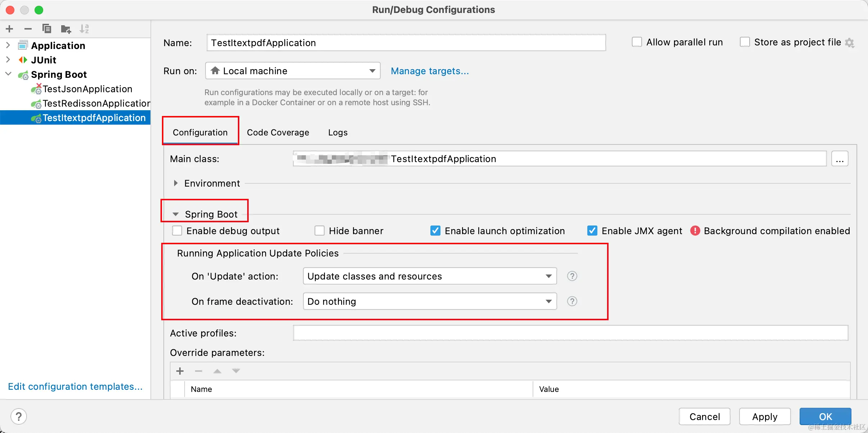Collapse the Spring Boot settings section

pyautogui.click(x=176, y=214)
